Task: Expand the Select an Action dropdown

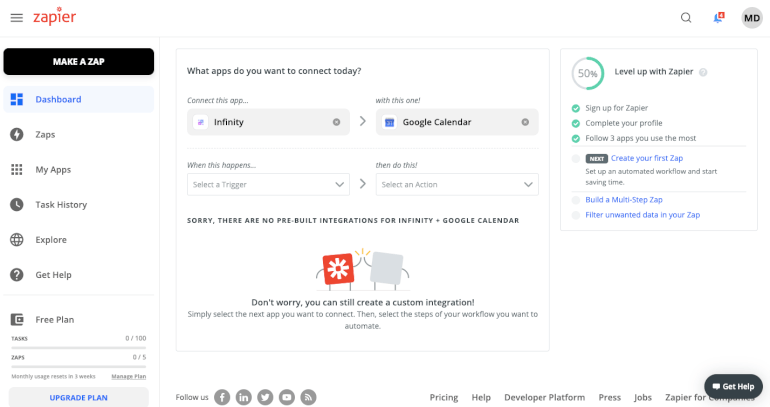Action: click(x=457, y=185)
